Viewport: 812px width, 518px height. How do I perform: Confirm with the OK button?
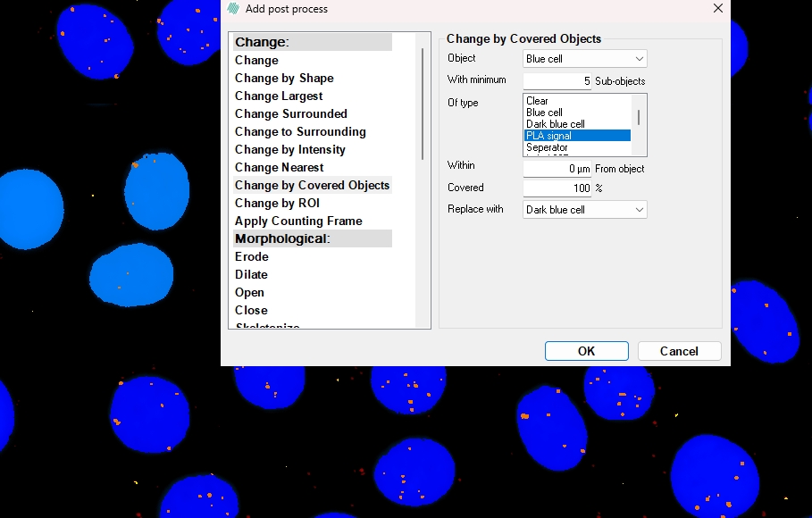[x=587, y=351]
